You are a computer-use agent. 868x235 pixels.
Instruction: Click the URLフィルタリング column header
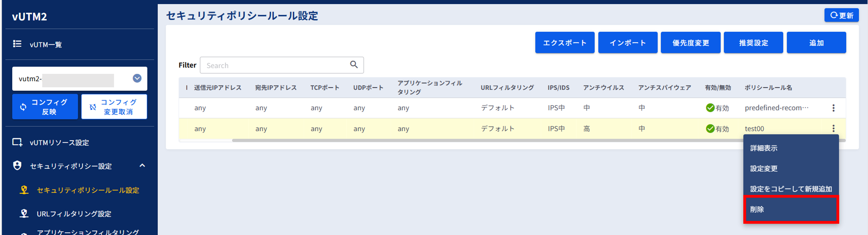point(507,88)
